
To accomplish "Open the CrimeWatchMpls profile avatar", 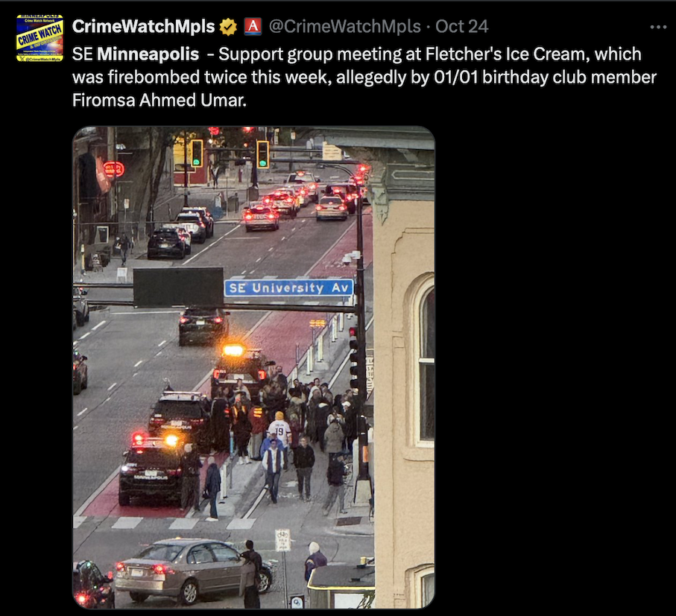I will pos(40,38).
